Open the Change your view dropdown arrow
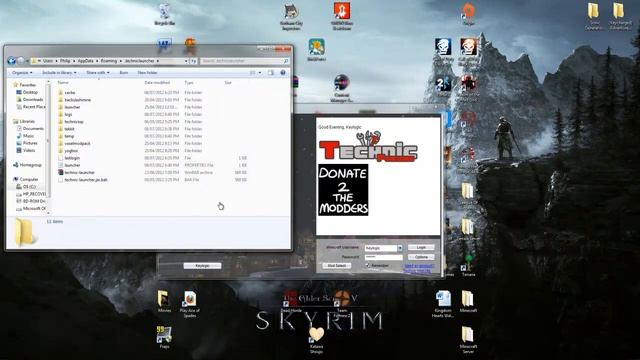The image size is (640, 360). point(260,73)
